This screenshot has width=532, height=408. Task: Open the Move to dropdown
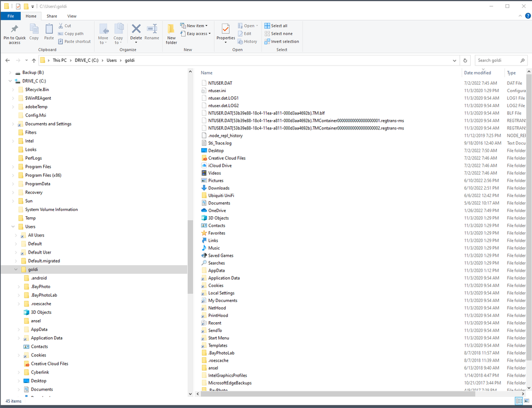pyautogui.click(x=103, y=40)
